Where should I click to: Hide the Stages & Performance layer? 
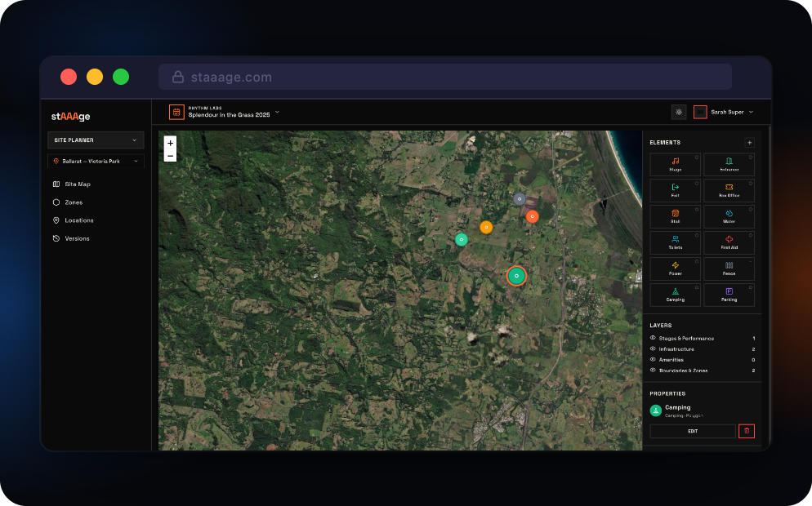(653, 338)
